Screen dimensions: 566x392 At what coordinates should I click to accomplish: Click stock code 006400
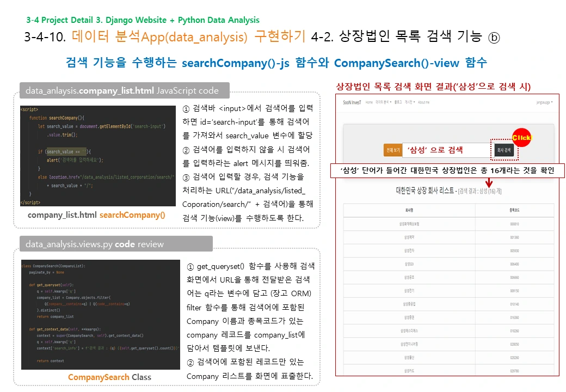click(514, 264)
